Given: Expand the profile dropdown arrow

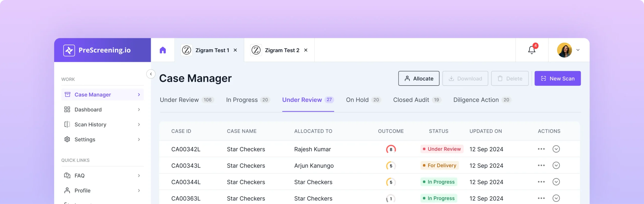Looking at the screenshot, I should point(578,50).
